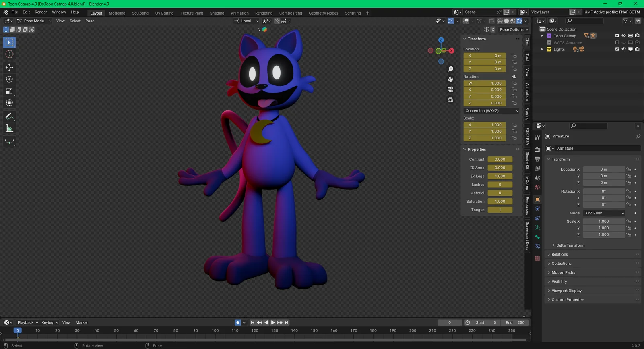
Task: Open the Pose Mode dropdown
Action: 34,21
